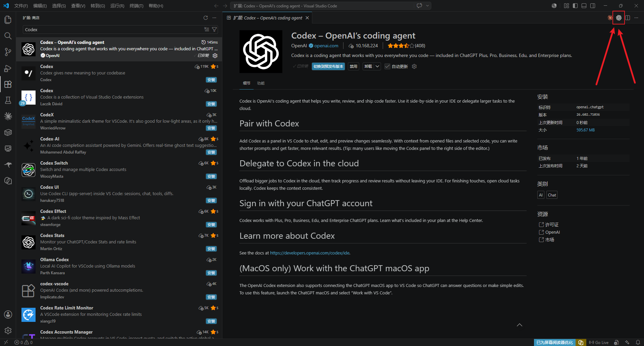Click the remote window indicator in status bar

point(6,342)
